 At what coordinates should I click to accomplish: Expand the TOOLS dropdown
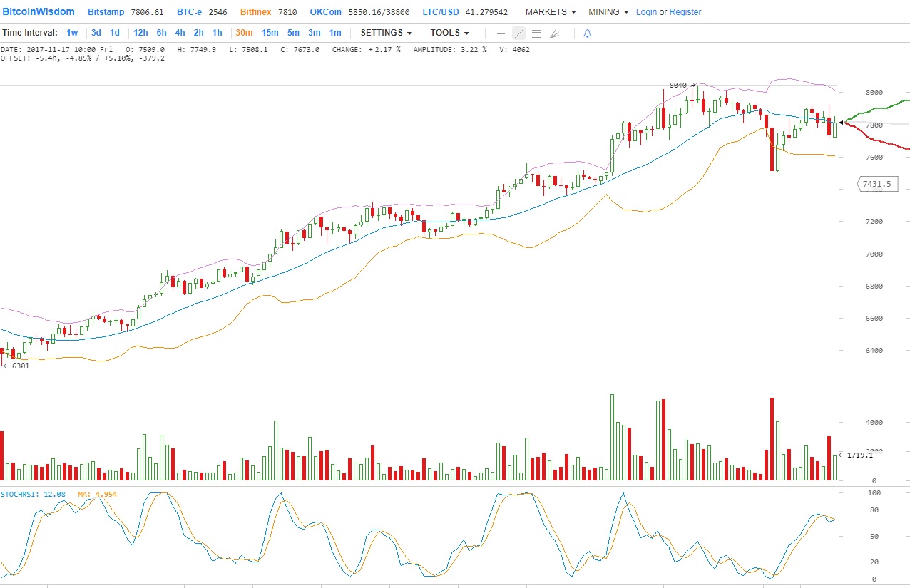(x=449, y=33)
